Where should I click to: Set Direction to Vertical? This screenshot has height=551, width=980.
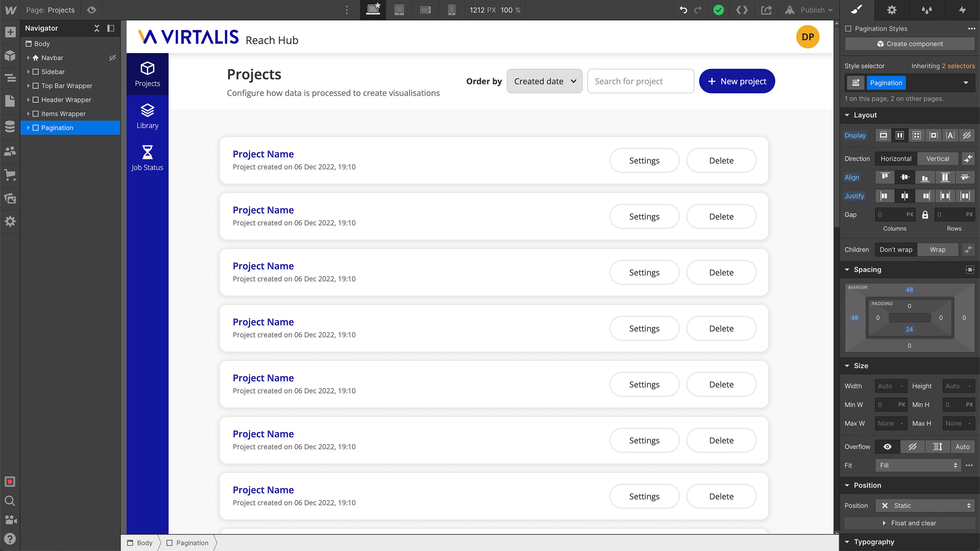tap(937, 158)
